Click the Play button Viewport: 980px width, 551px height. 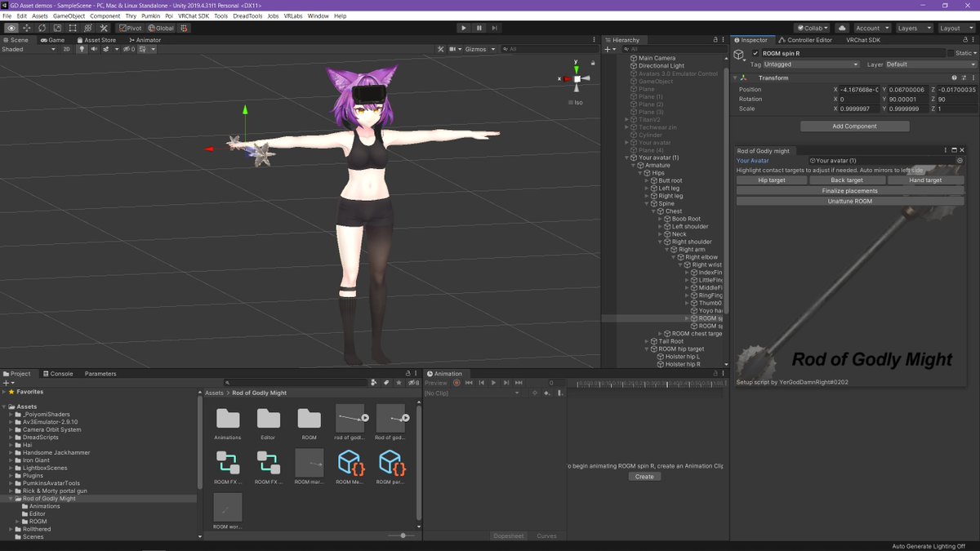click(464, 28)
